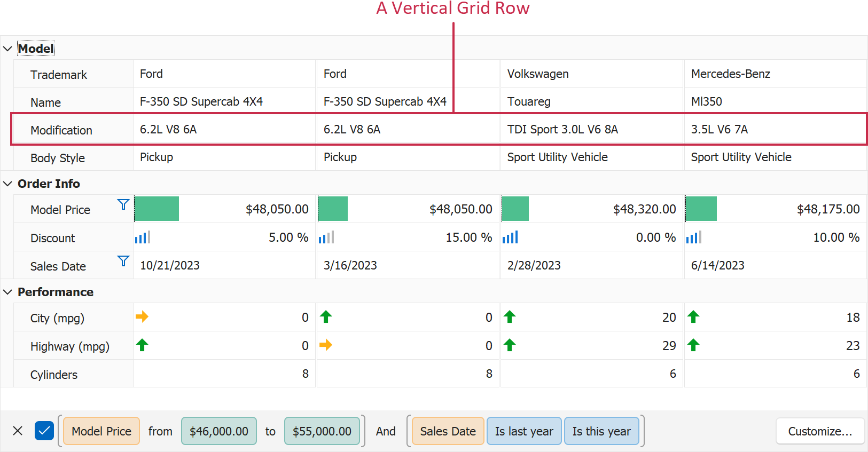Click the orange arrow in first City (mpg) cell

[142, 317]
